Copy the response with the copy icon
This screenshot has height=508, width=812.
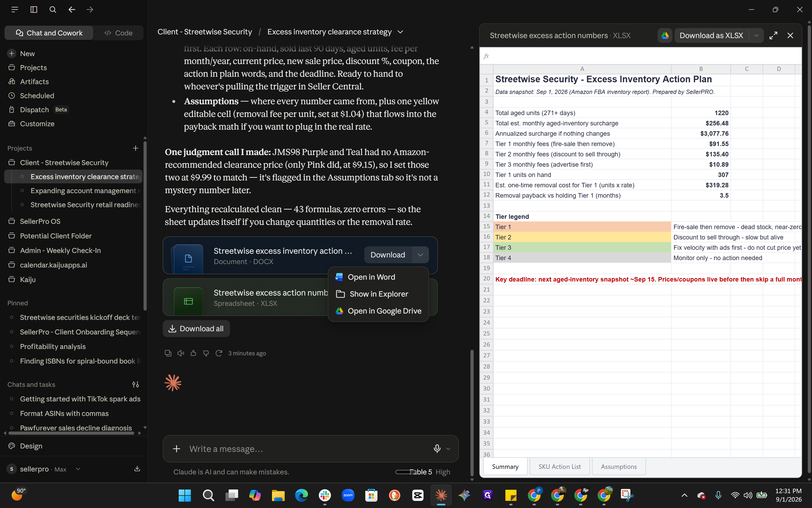tap(168, 353)
